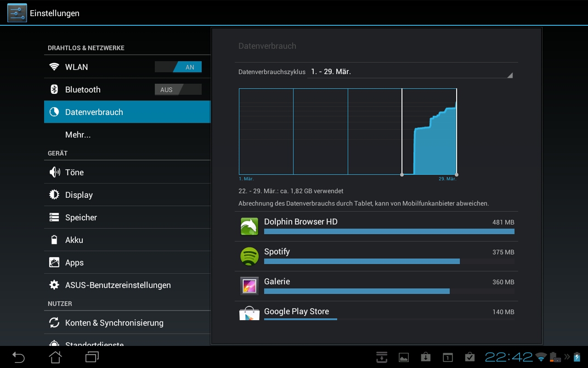
Task: Tap the picture notification icon
Action: 403,357
